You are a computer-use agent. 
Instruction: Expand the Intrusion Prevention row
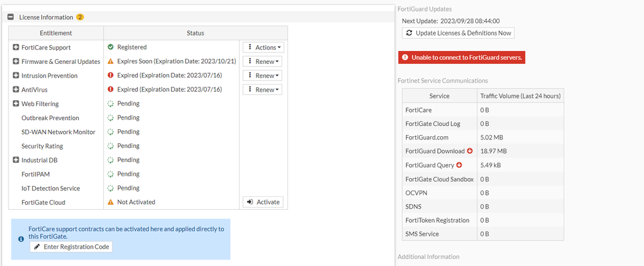pyautogui.click(x=15, y=76)
